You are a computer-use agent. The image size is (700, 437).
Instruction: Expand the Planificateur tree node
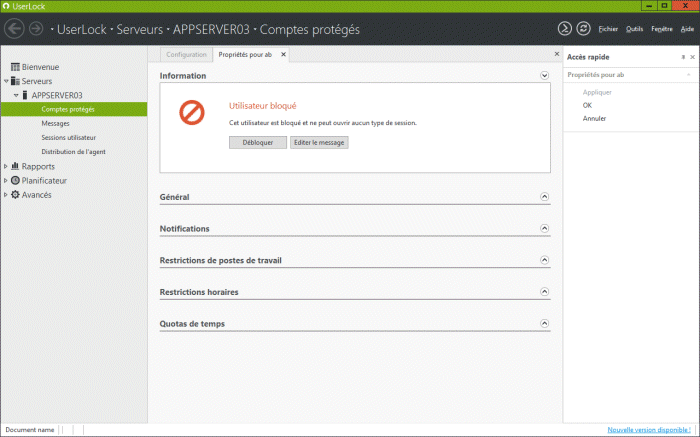click(6, 181)
